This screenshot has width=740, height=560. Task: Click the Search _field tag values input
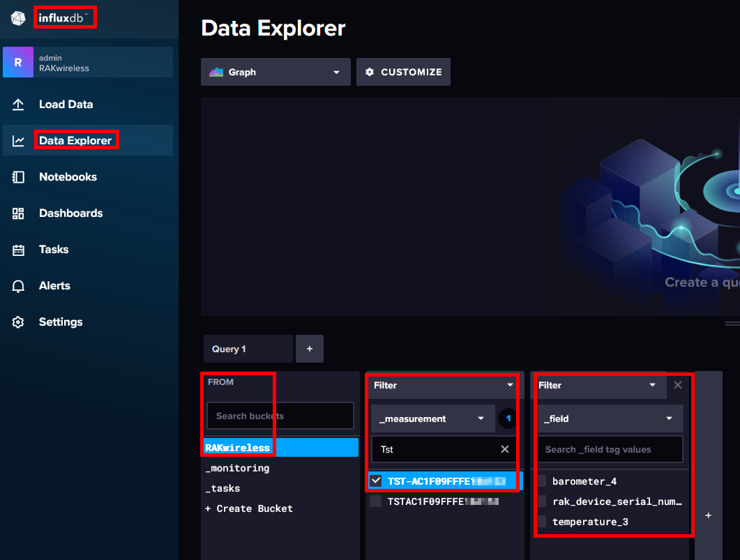(610, 449)
